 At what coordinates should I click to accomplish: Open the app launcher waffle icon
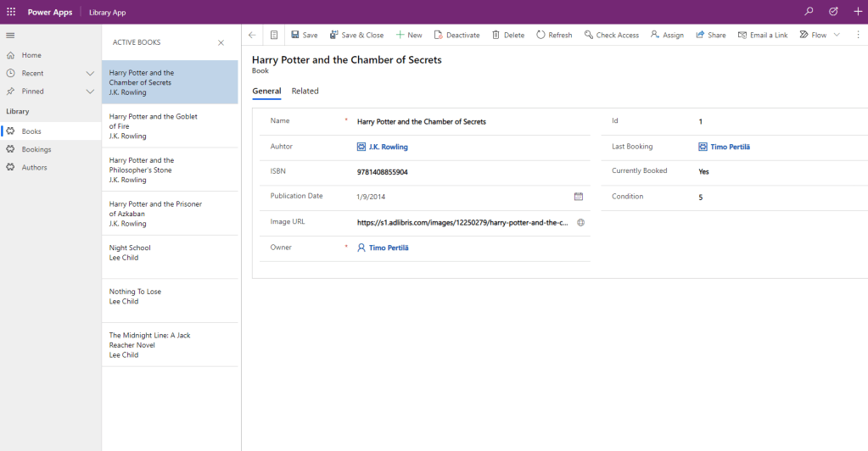(11, 12)
